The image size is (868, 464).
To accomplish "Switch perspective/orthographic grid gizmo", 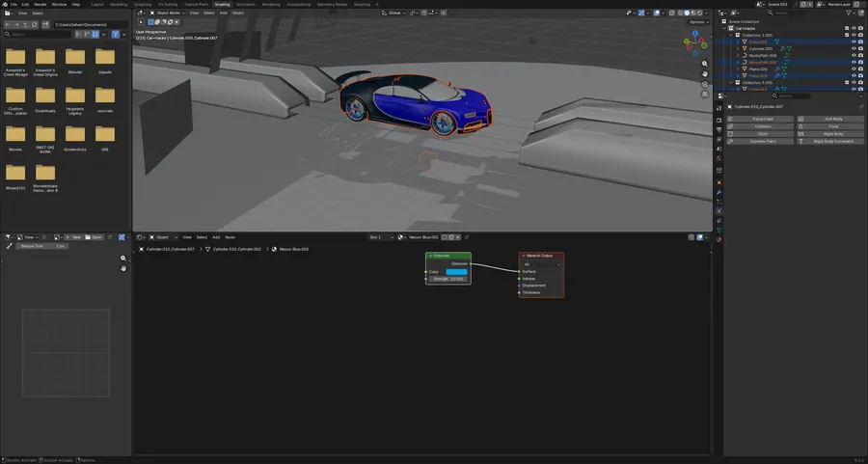I will pyautogui.click(x=705, y=94).
